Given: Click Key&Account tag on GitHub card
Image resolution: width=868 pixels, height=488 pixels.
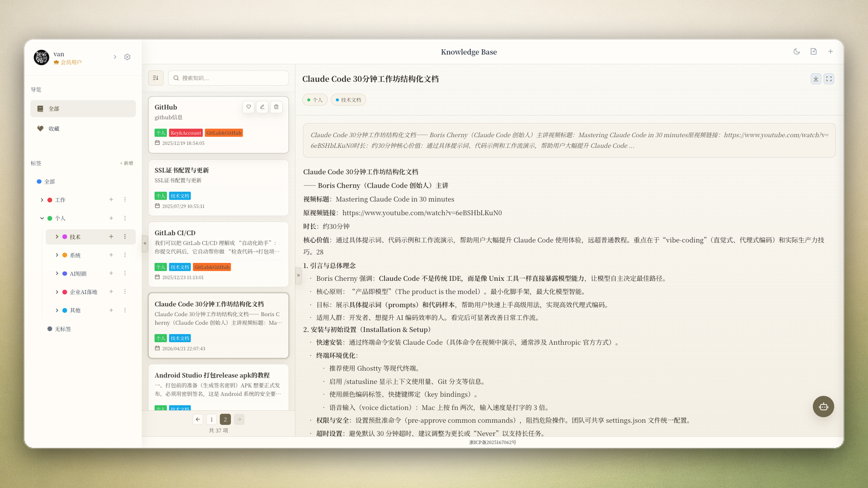Looking at the screenshot, I should tap(186, 133).
